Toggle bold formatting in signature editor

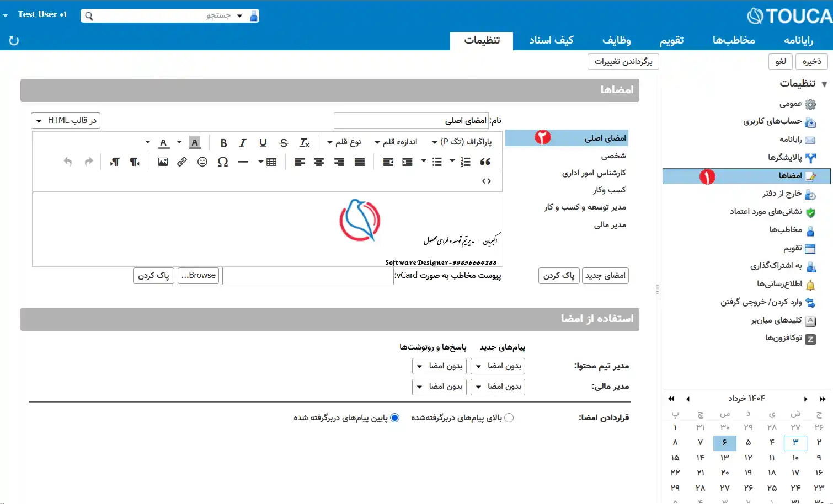[223, 143]
